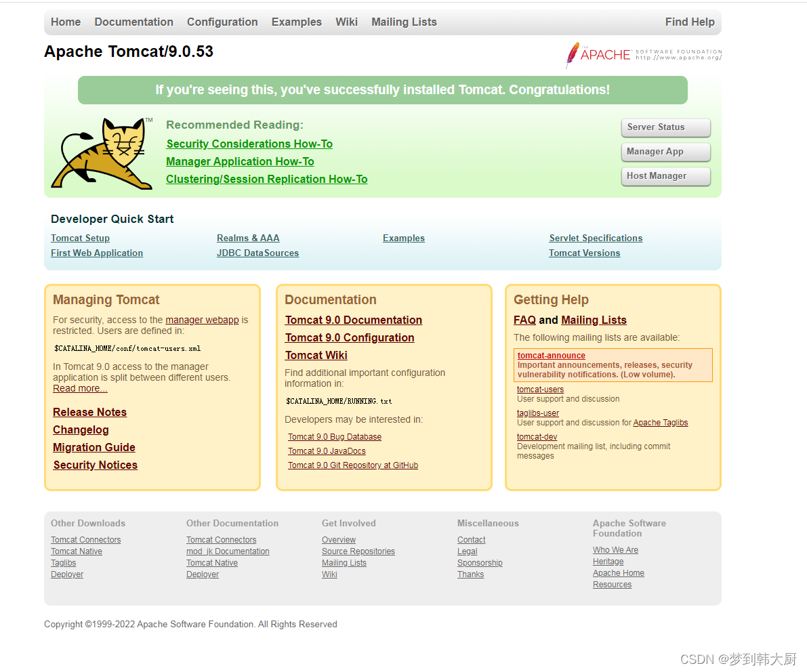Viewport: 807px width, 672px height.
Task: Open Overview under Get Involved
Action: (339, 540)
